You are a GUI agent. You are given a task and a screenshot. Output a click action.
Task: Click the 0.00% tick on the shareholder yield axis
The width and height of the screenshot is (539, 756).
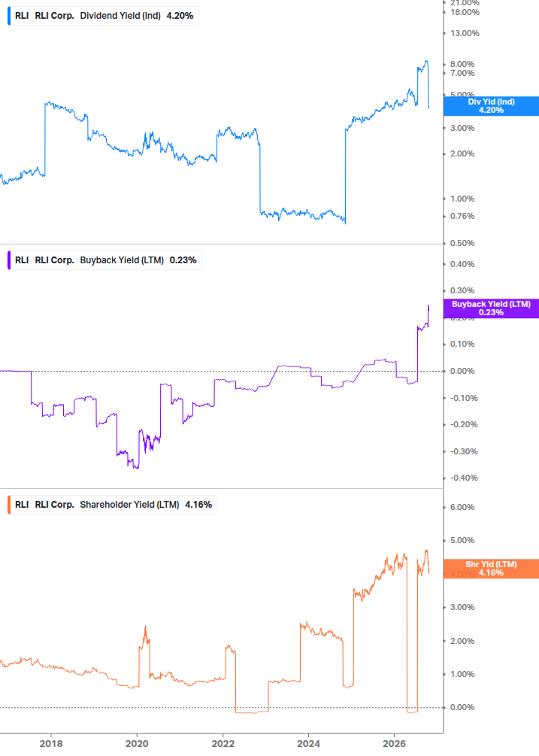click(462, 708)
